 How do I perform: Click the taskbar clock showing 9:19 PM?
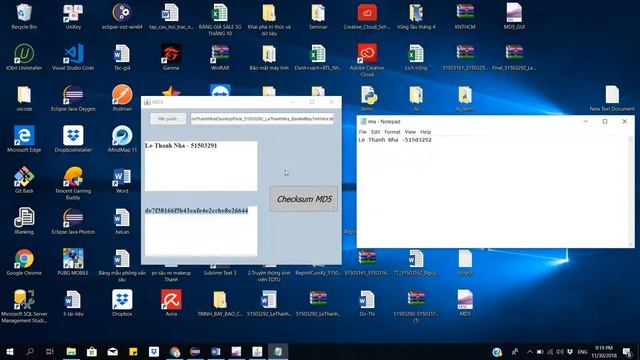tap(604, 351)
